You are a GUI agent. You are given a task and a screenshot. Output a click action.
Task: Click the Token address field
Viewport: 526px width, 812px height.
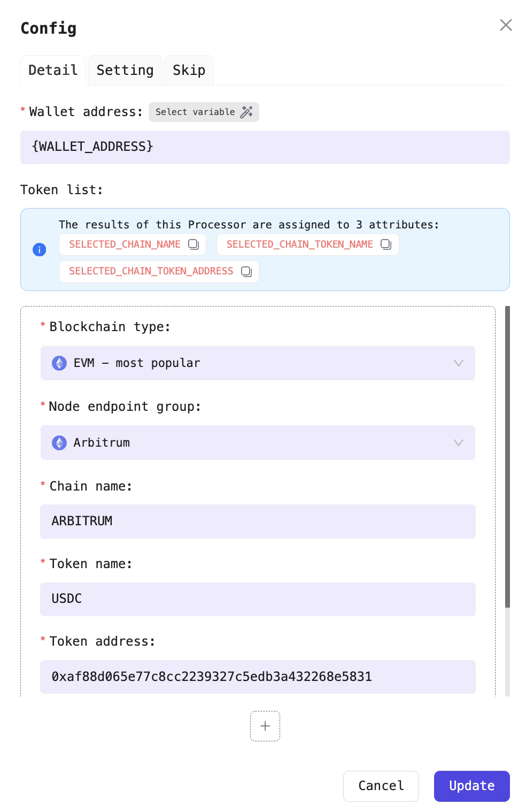click(x=258, y=677)
